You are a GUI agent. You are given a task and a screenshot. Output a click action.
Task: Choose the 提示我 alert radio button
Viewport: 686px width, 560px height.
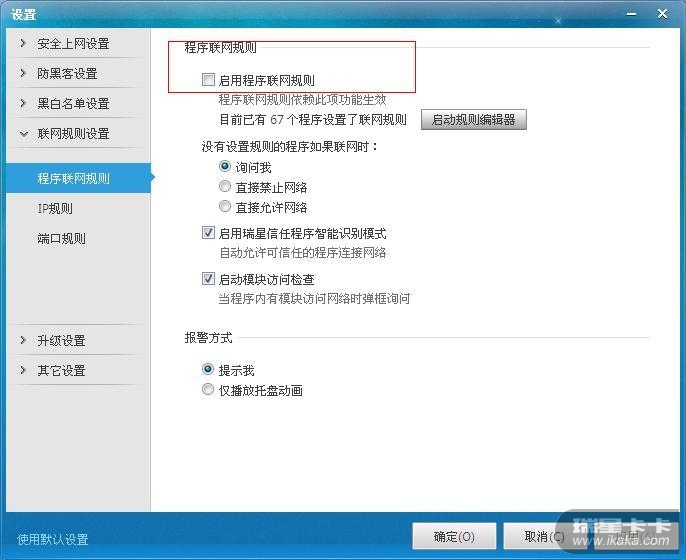(x=208, y=369)
